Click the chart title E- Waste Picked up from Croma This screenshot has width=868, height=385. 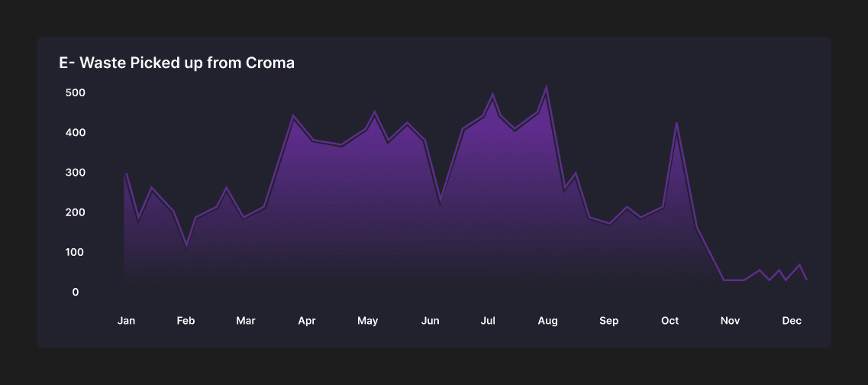176,63
